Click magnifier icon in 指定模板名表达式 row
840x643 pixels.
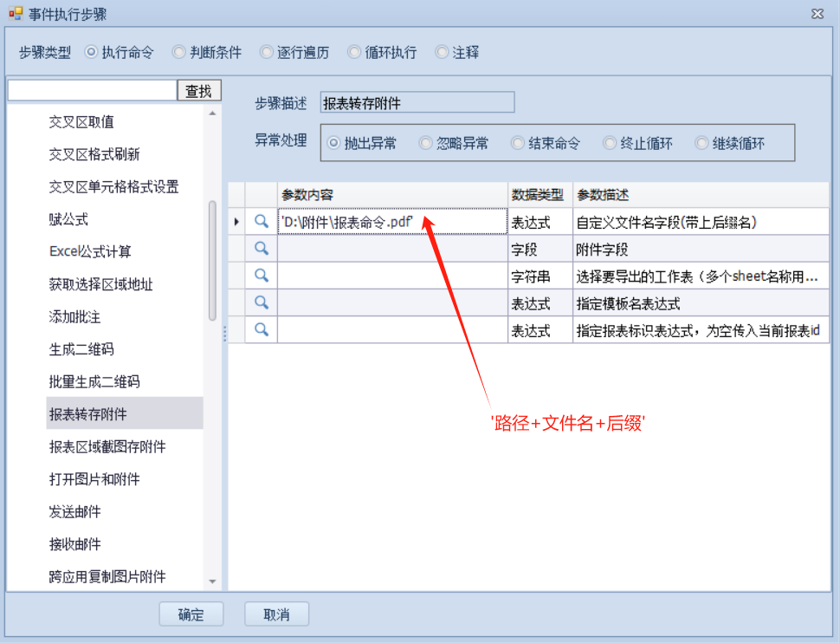click(x=261, y=302)
